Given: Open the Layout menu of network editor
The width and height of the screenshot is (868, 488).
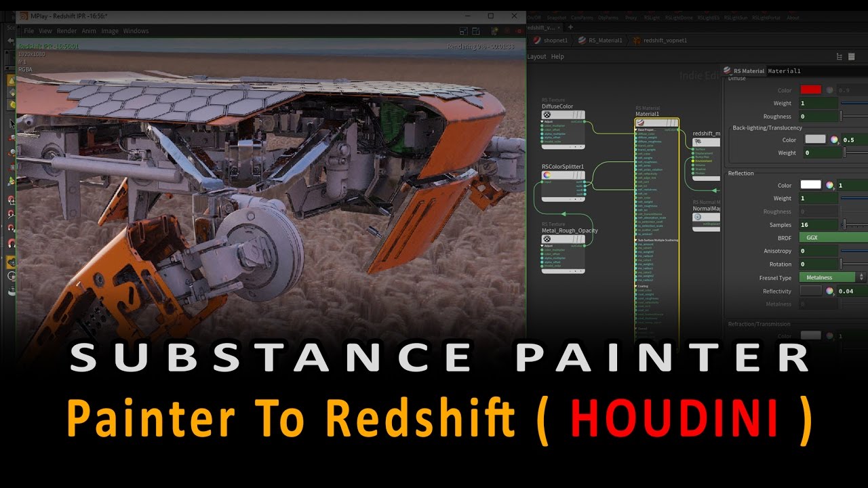Looking at the screenshot, I should (536, 57).
